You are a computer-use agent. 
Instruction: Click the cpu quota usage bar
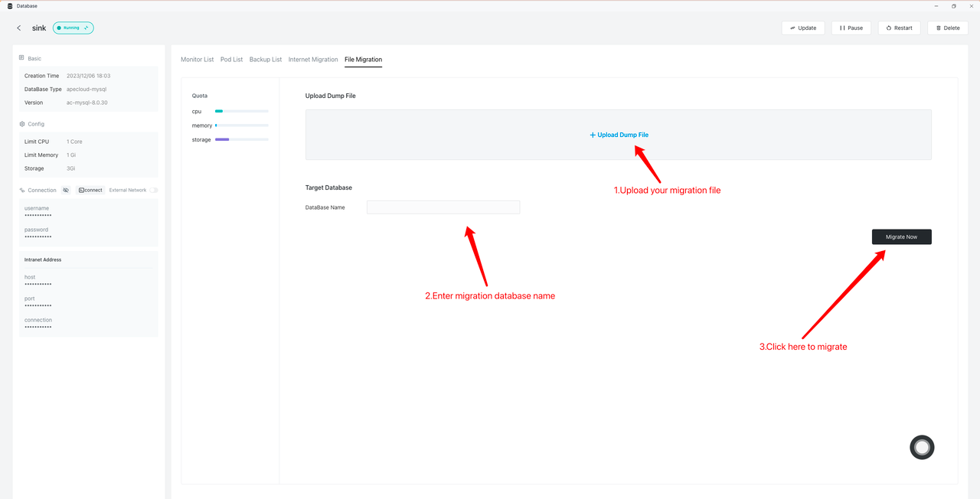(x=241, y=112)
